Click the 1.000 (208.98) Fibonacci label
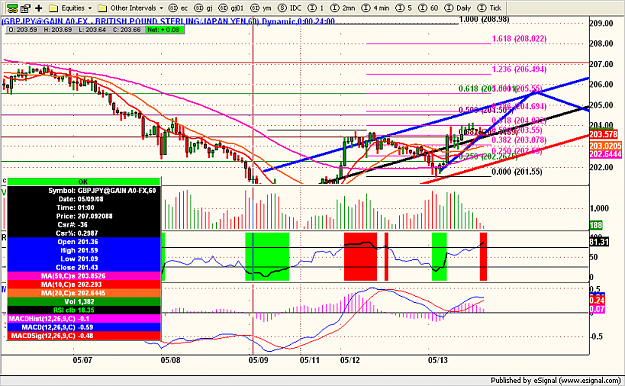 pos(484,20)
